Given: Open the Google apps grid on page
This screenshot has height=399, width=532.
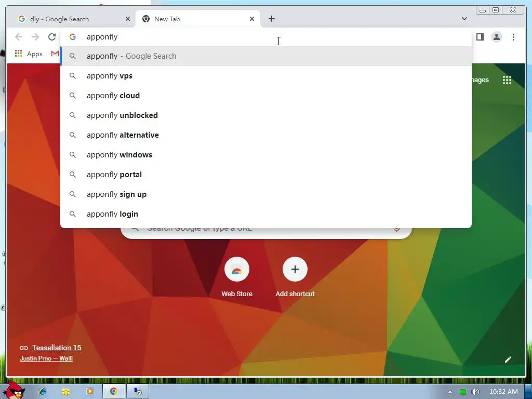Looking at the screenshot, I should [507, 80].
